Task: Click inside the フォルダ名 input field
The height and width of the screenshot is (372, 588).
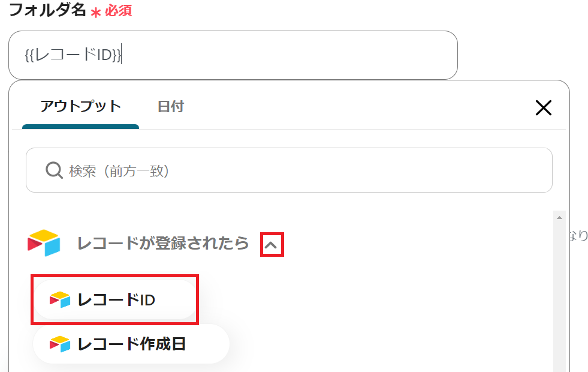Action: (288, 55)
